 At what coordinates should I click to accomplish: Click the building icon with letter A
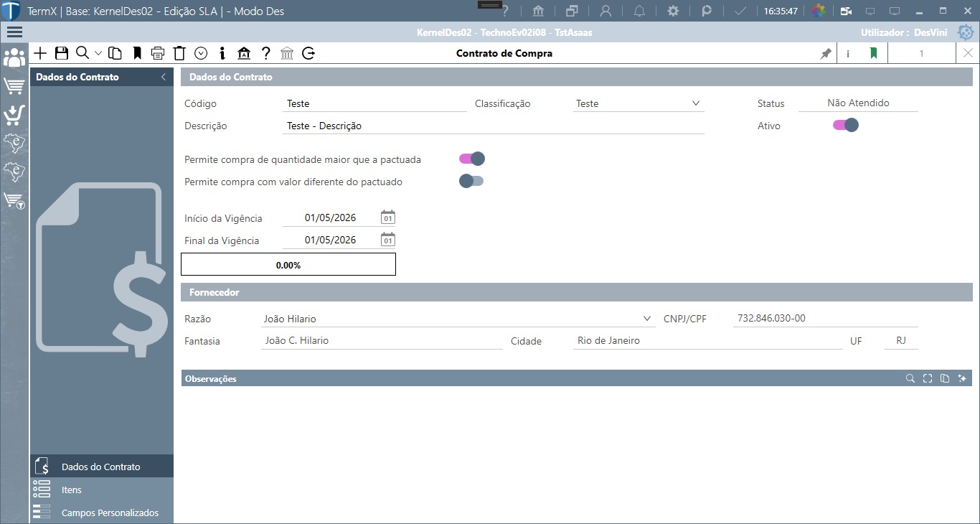pyautogui.click(x=244, y=53)
